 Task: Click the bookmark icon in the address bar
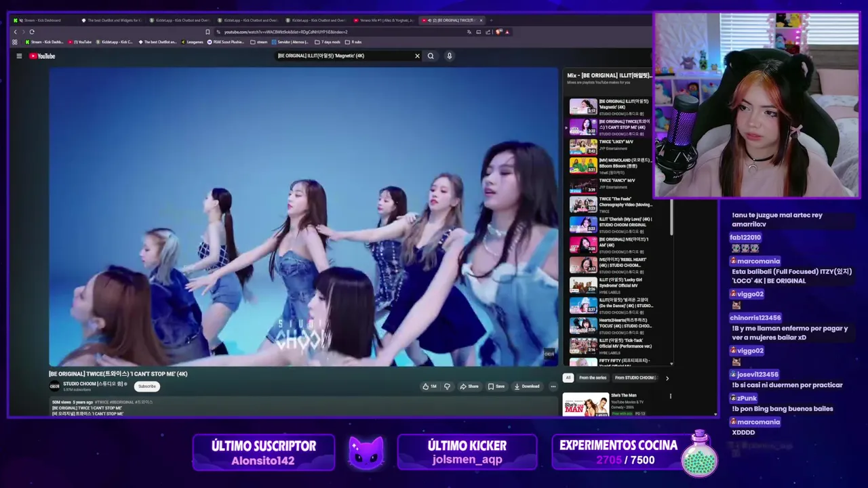click(x=208, y=32)
